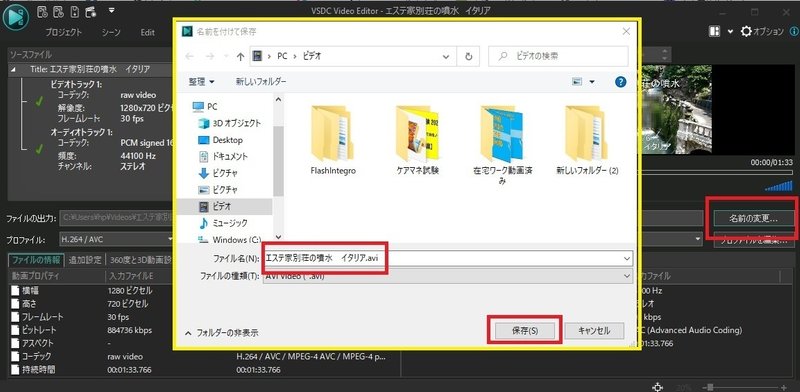The height and width of the screenshot is (392, 800).
Task: Open the view options dropdown arrow
Action: point(592,82)
